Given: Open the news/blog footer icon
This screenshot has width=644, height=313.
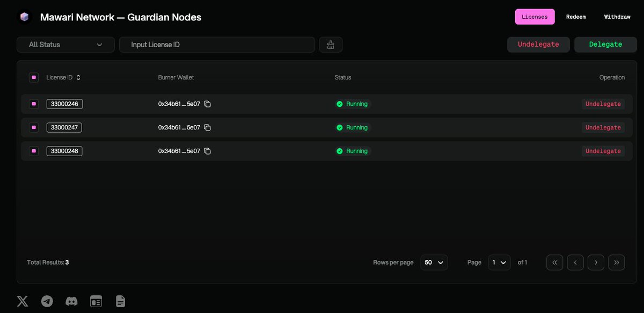Looking at the screenshot, I should coord(96,301).
